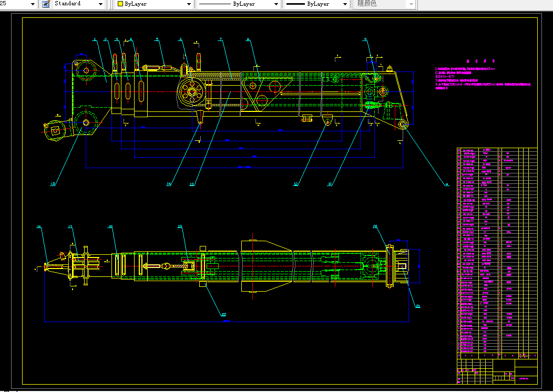
Task: Select part balloon number 3
Action: coord(116,40)
